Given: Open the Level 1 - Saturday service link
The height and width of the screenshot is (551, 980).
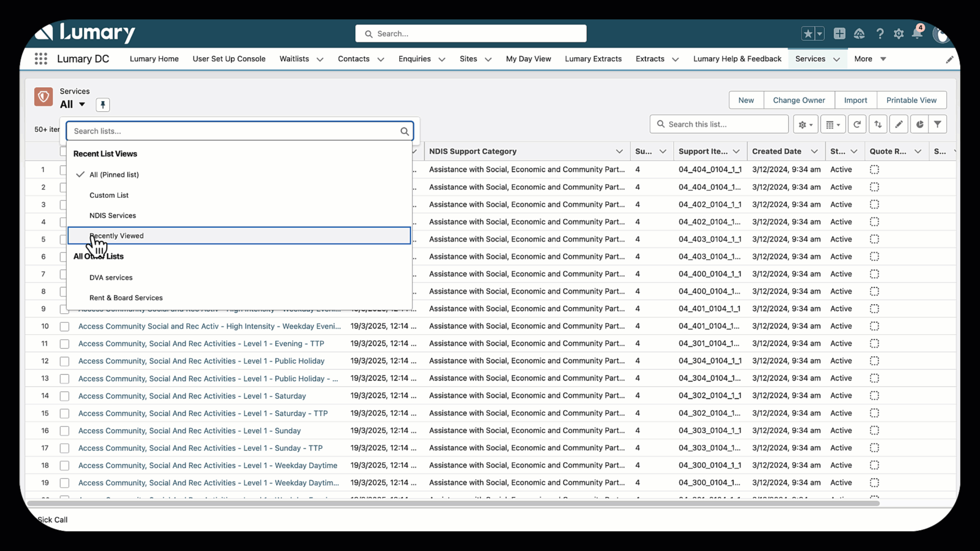Looking at the screenshot, I should 192,396.
